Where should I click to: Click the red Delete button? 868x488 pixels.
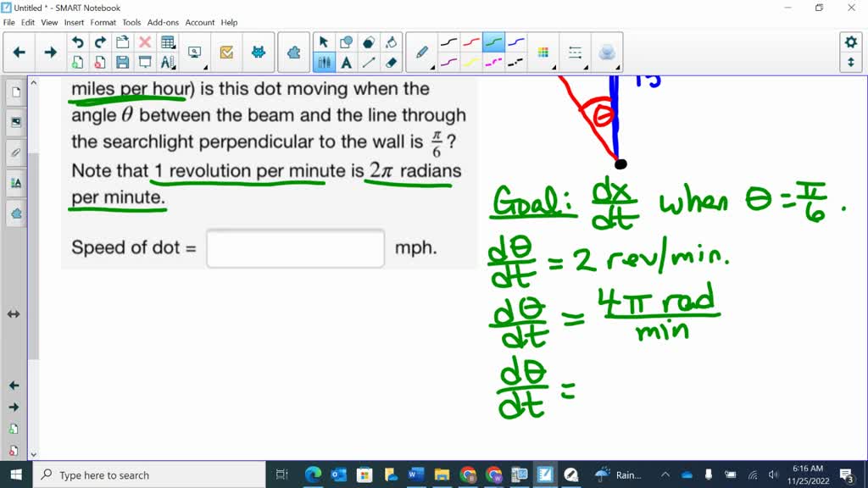pyautogui.click(x=144, y=41)
